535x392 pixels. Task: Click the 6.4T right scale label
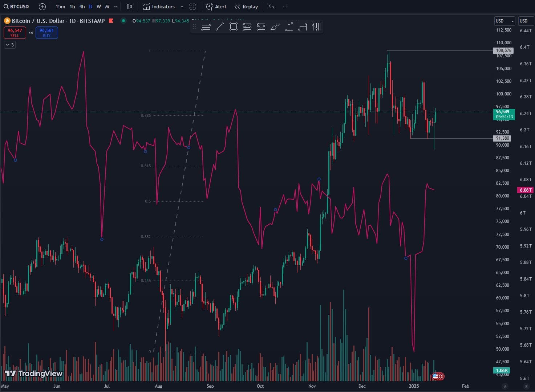click(x=524, y=47)
